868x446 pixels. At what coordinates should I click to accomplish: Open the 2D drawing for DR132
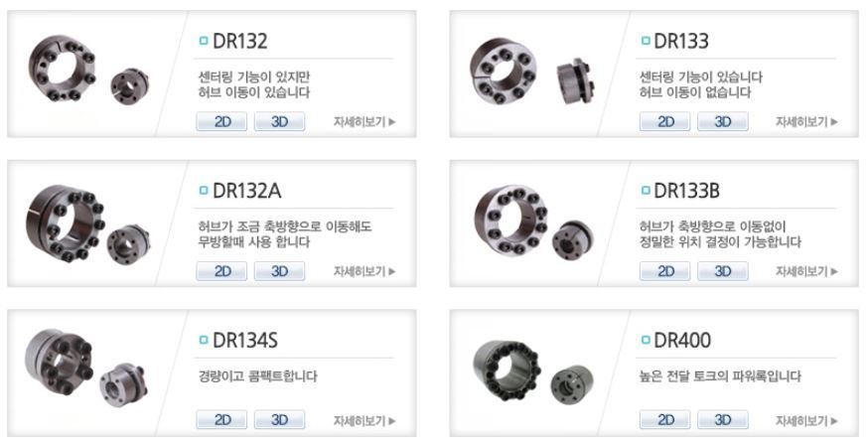pos(221,122)
